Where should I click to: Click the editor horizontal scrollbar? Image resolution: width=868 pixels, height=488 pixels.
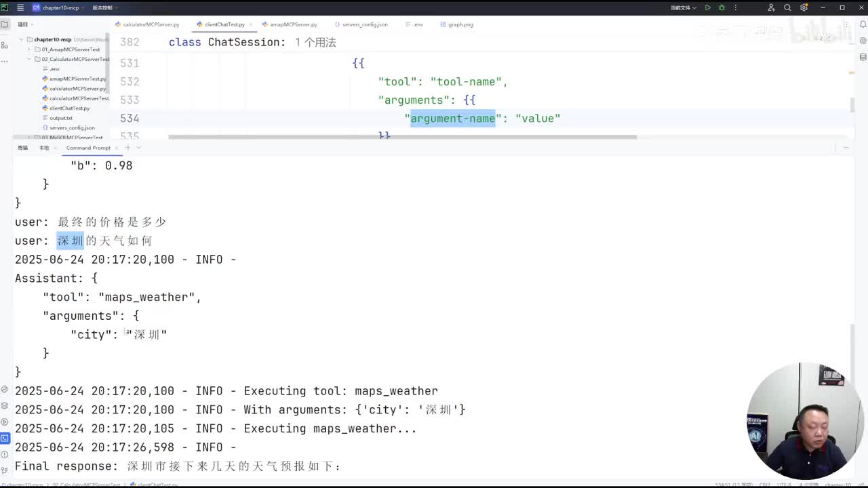pos(402,137)
